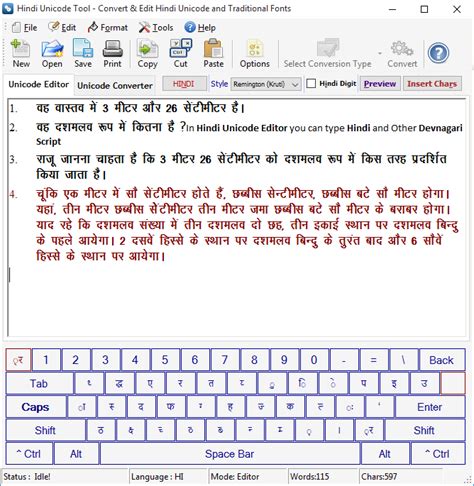Print the document with Print icon
The image size is (474, 486).
pos(112,53)
